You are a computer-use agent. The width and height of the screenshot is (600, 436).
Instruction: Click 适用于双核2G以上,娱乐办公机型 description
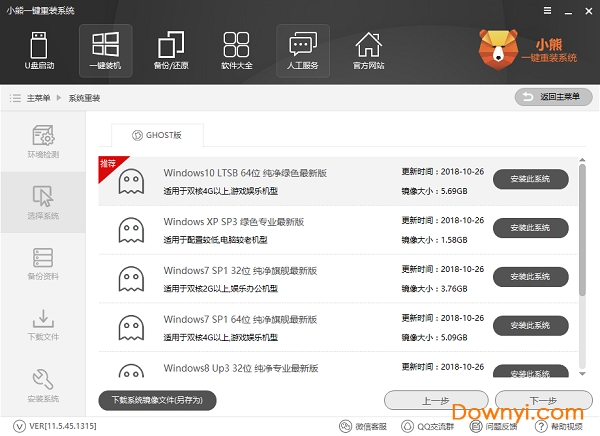[221, 289]
